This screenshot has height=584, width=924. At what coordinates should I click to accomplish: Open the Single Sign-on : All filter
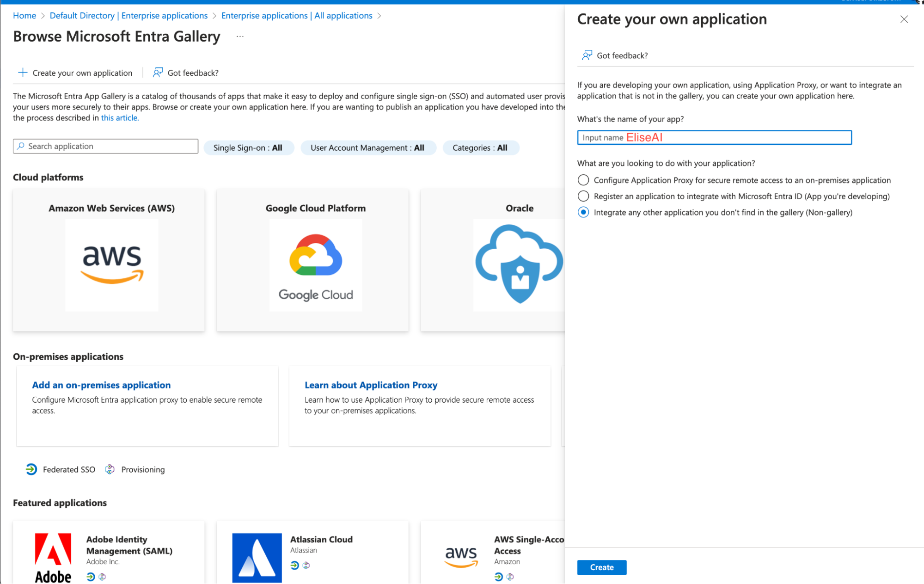(x=248, y=148)
